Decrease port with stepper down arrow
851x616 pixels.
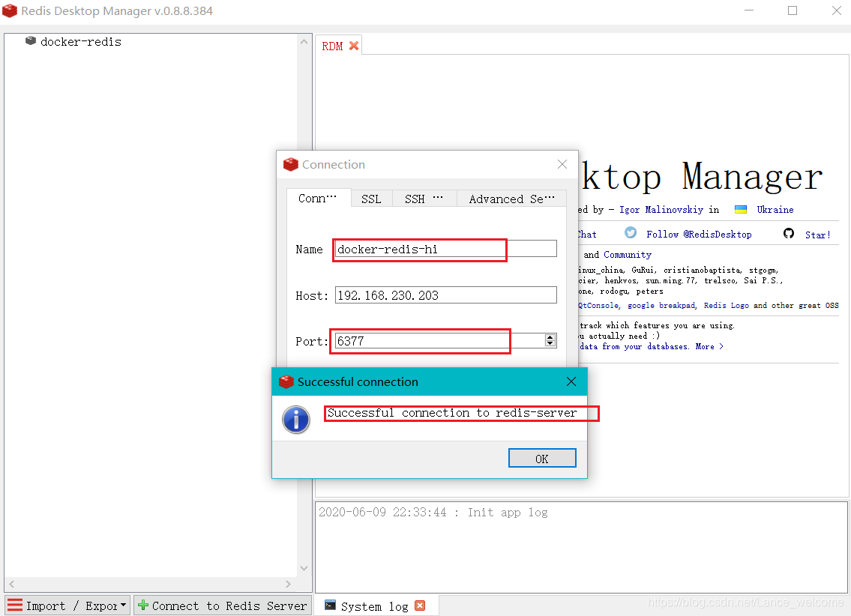tap(550, 344)
